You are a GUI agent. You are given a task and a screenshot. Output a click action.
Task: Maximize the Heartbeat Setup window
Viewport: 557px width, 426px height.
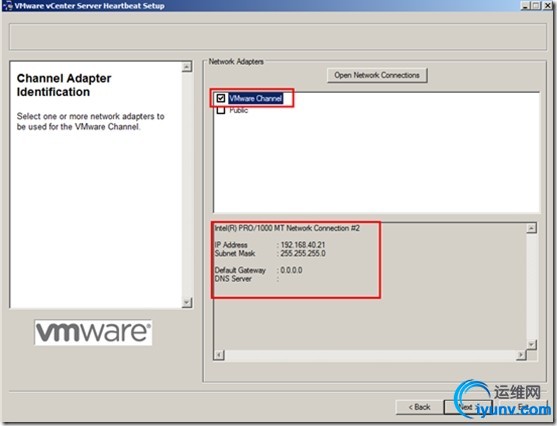(x=536, y=6)
